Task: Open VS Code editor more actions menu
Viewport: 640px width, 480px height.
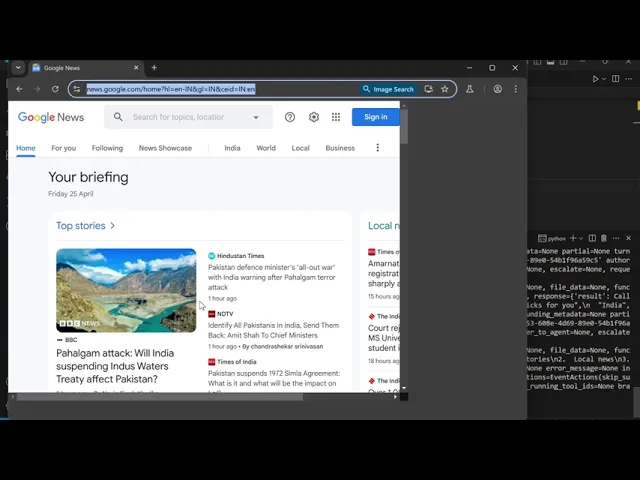Action: pos(629,78)
